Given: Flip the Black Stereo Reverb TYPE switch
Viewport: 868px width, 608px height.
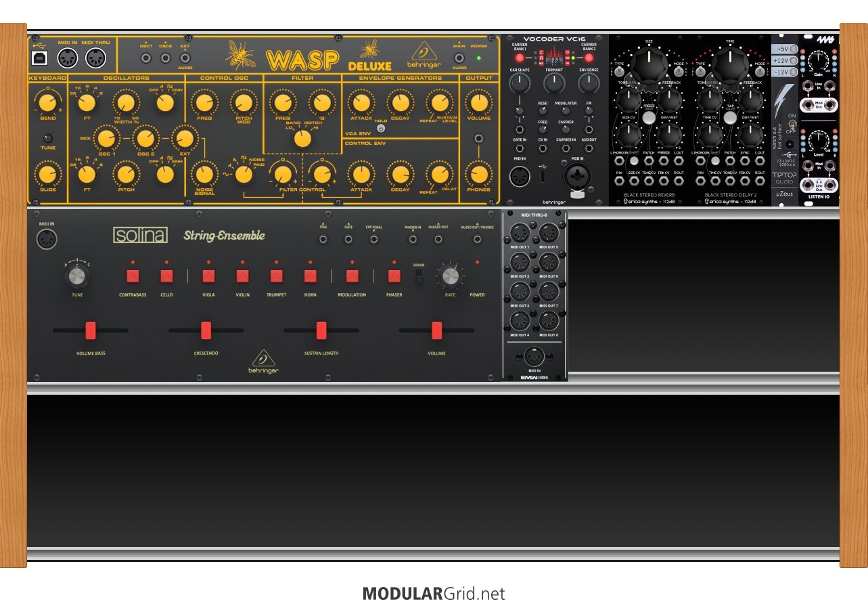Looking at the screenshot, I should (620, 73).
